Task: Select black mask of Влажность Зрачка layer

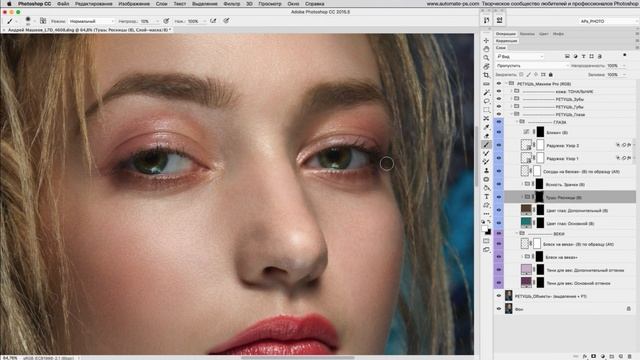Action: pos(539,184)
